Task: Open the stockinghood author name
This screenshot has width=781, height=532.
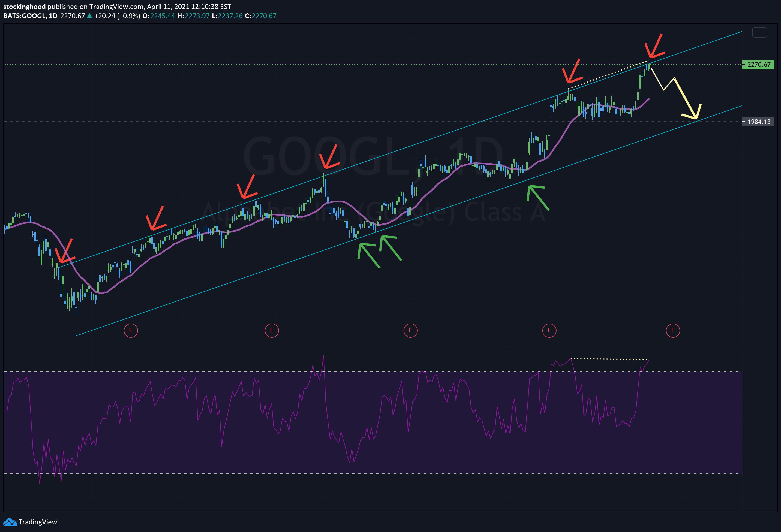Action: [x=24, y=7]
